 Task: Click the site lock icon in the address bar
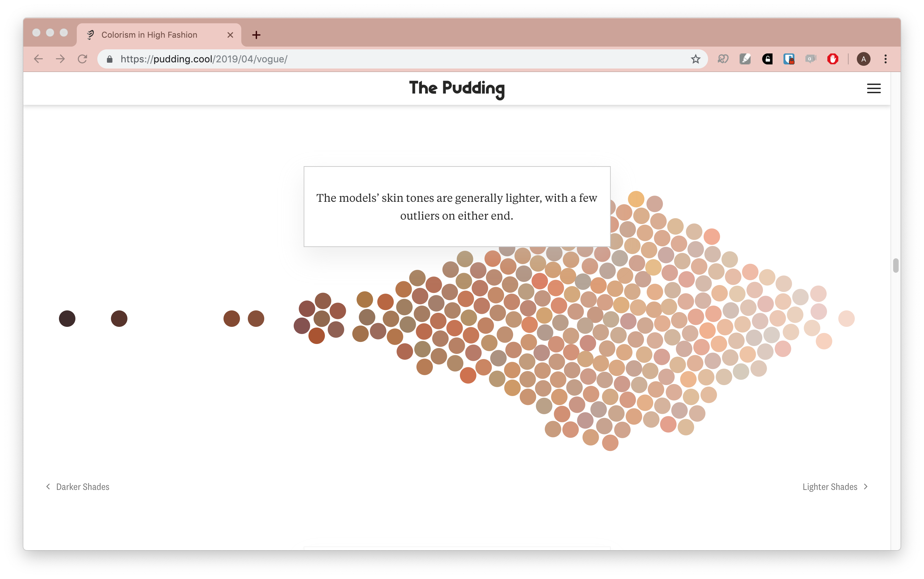pyautogui.click(x=110, y=59)
